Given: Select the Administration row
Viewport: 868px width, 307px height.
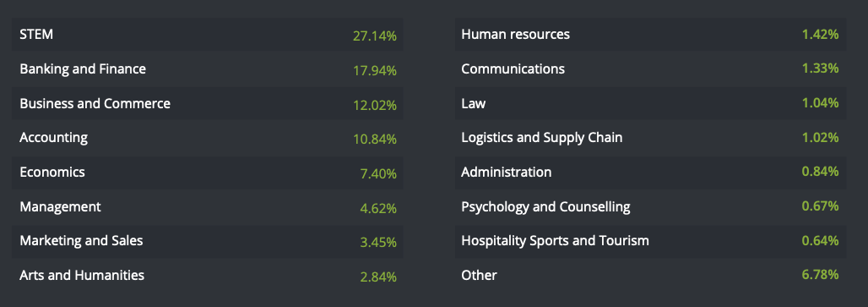Looking at the screenshot, I should 650,173.
